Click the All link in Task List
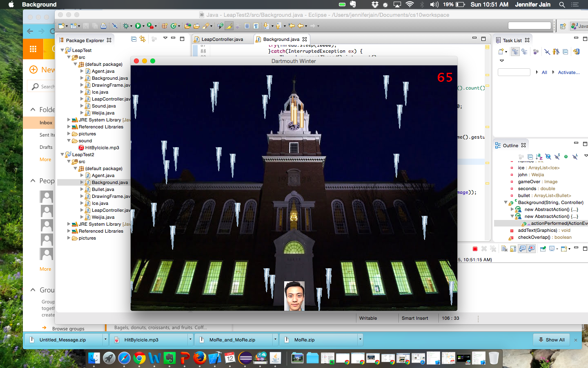Image resolution: width=588 pixels, height=368 pixels. [x=544, y=72]
